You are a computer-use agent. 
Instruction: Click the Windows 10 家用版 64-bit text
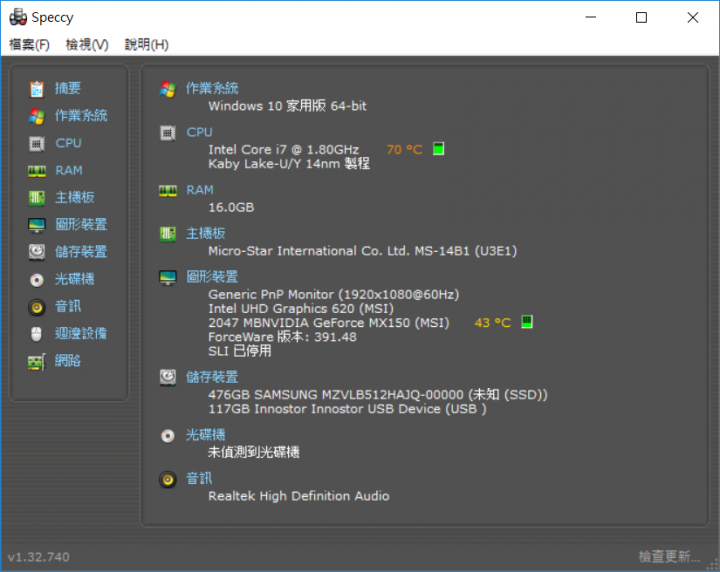pyautogui.click(x=287, y=106)
